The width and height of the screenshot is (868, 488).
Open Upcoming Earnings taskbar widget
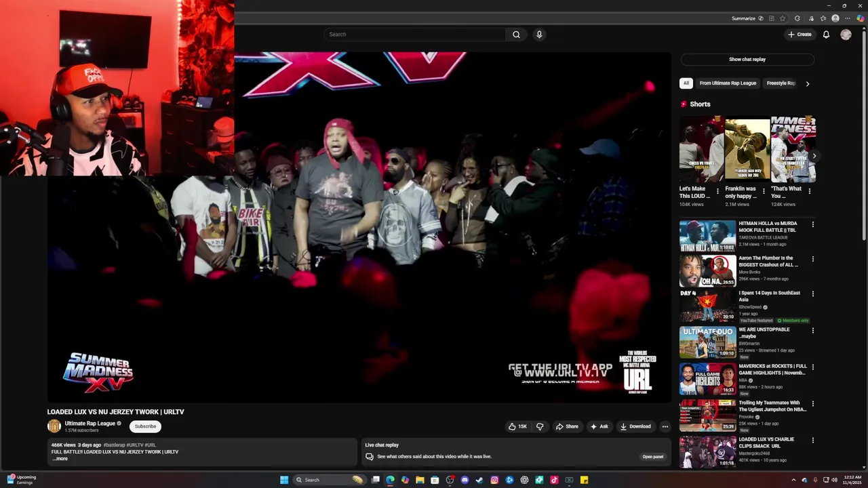[x=21, y=480]
